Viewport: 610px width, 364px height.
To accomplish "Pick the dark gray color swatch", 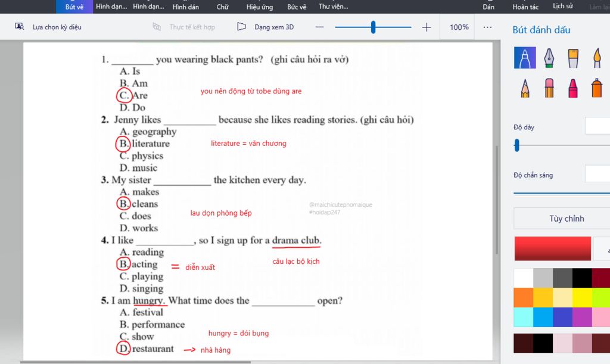I will 562,278.
